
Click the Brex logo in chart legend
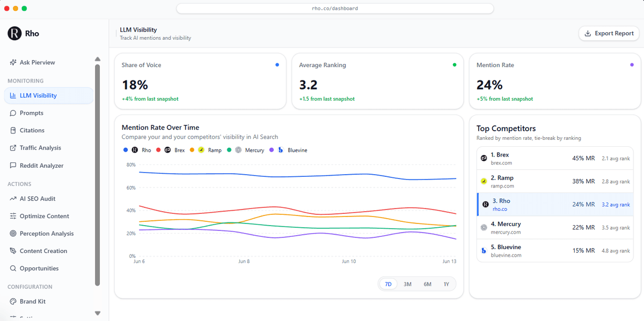point(167,150)
